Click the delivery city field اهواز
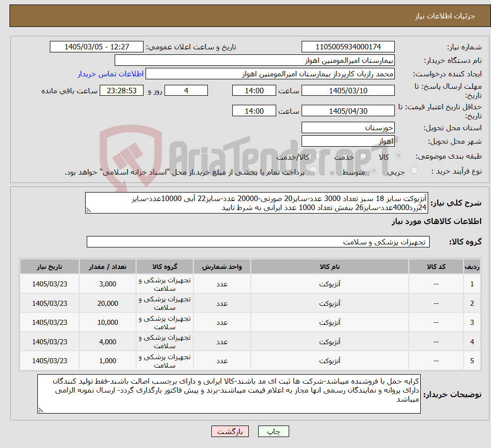 pos(348,141)
